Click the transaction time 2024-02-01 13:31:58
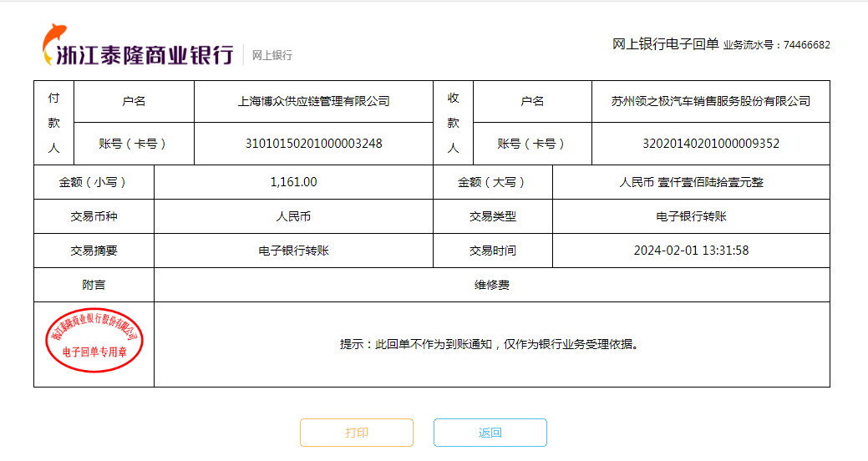This screenshot has height=461, width=868. tap(691, 251)
